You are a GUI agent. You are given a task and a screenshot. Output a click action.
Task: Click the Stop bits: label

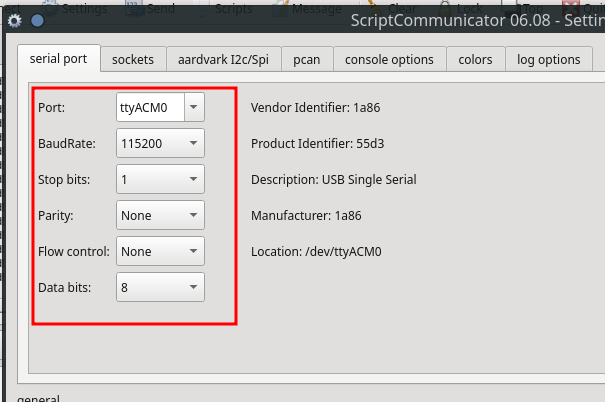64,180
